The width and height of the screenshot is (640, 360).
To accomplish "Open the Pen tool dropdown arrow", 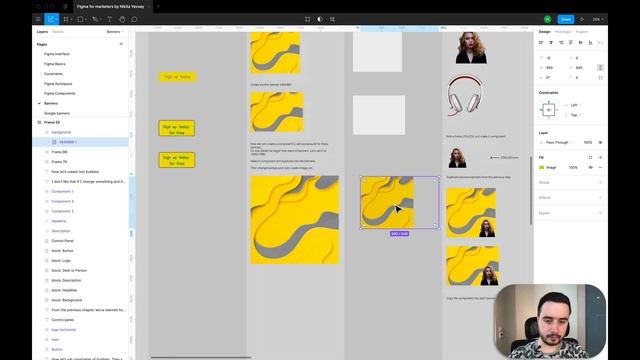I will coord(100,19).
